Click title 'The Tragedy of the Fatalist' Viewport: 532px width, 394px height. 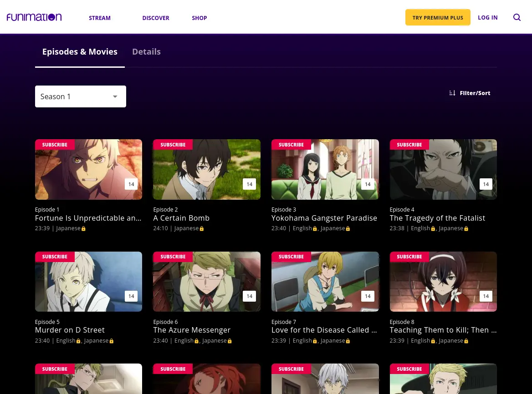[437, 218]
